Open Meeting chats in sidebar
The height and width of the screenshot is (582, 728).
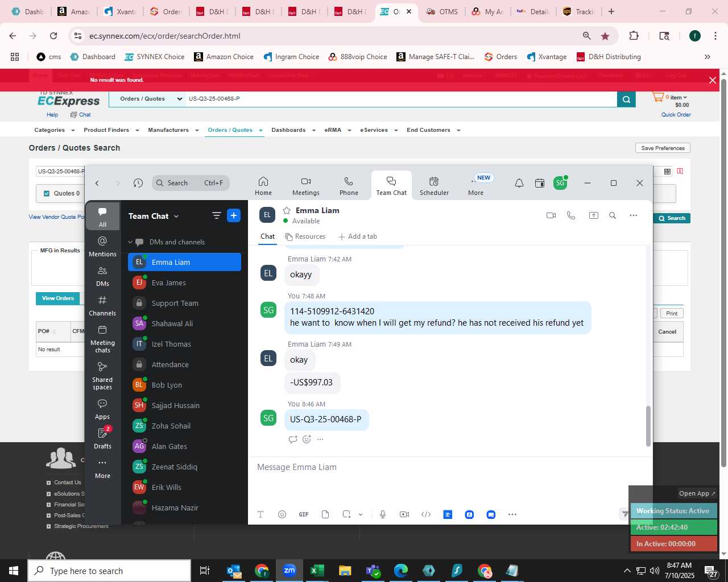tap(102, 339)
